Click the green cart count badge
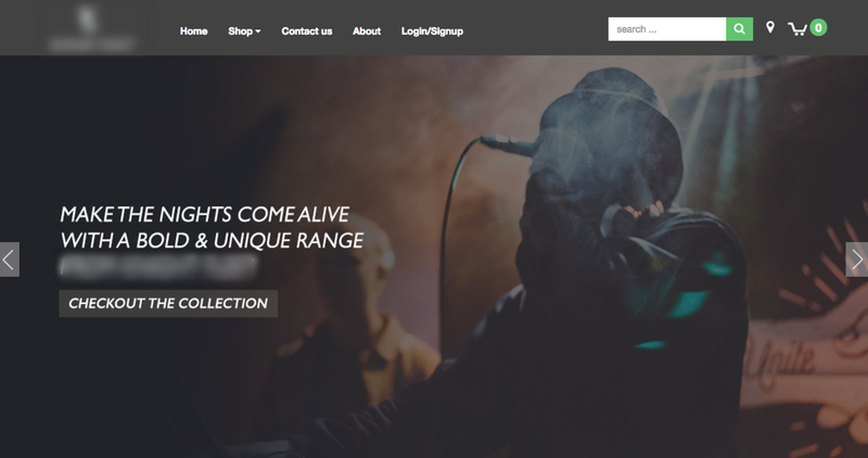The height and width of the screenshot is (458, 868). coord(818,27)
